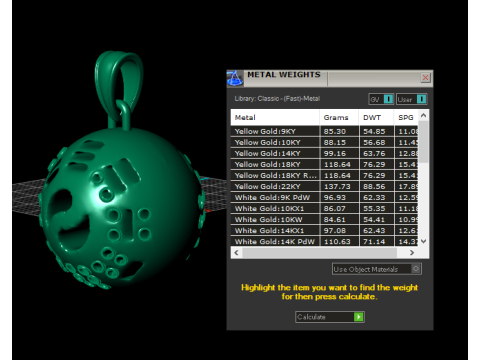This screenshot has height=360, width=480.
Task: Toggle the GV library switch
Action: click(381, 99)
